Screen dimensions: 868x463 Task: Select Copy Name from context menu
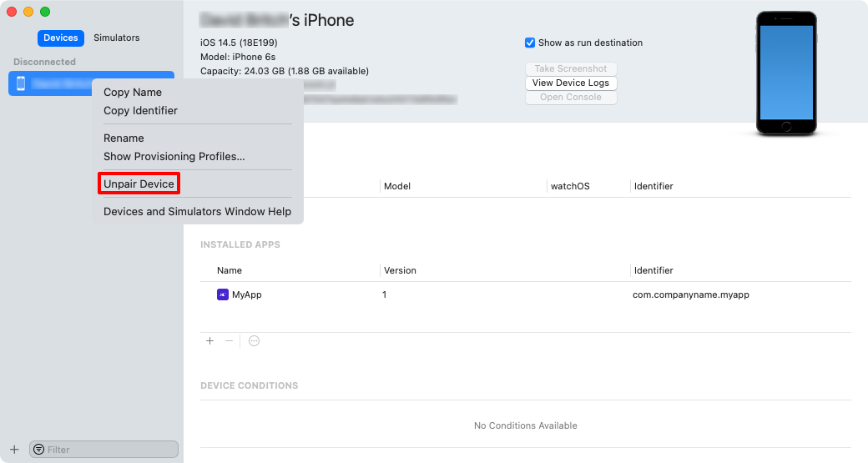coord(133,93)
